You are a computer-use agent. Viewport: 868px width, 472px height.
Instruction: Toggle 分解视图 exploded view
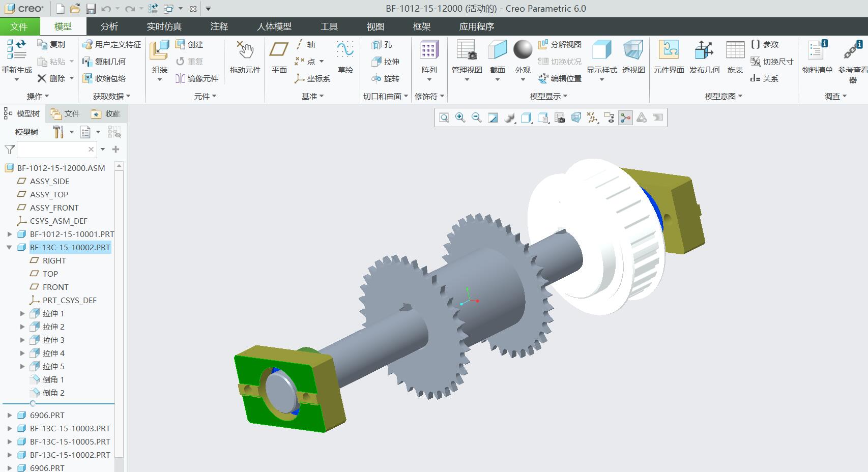(x=560, y=45)
